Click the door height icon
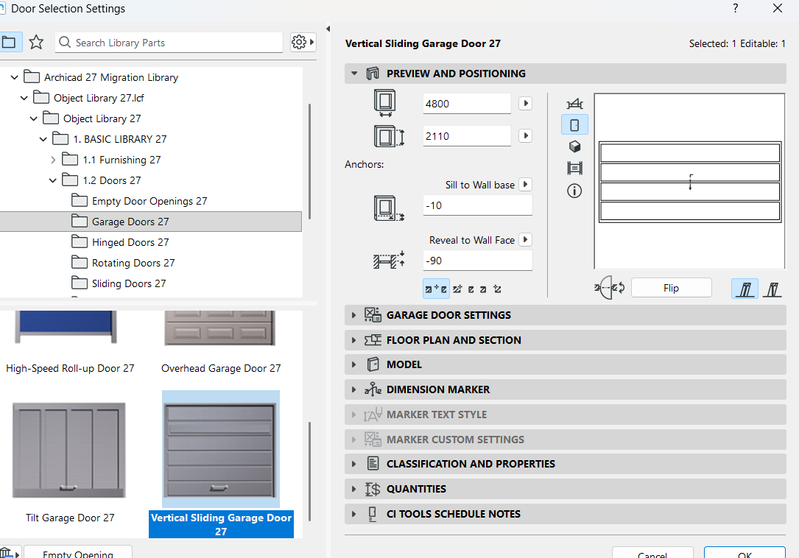 pyautogui.click(x=389, y=137)
